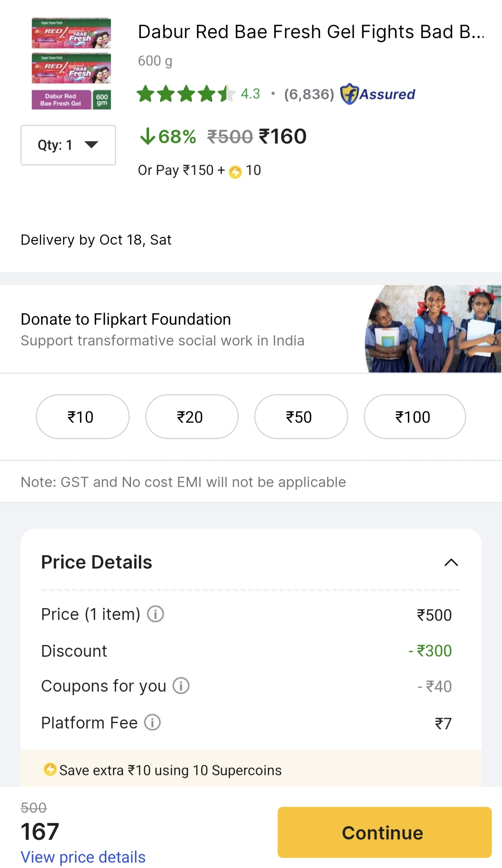Collapse the Price Details section

(x=451, y=563)
